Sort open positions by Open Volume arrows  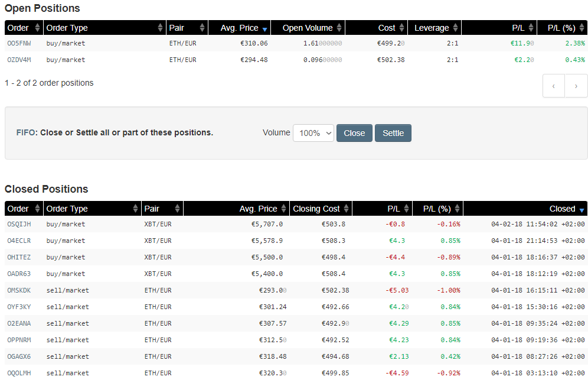339,27
